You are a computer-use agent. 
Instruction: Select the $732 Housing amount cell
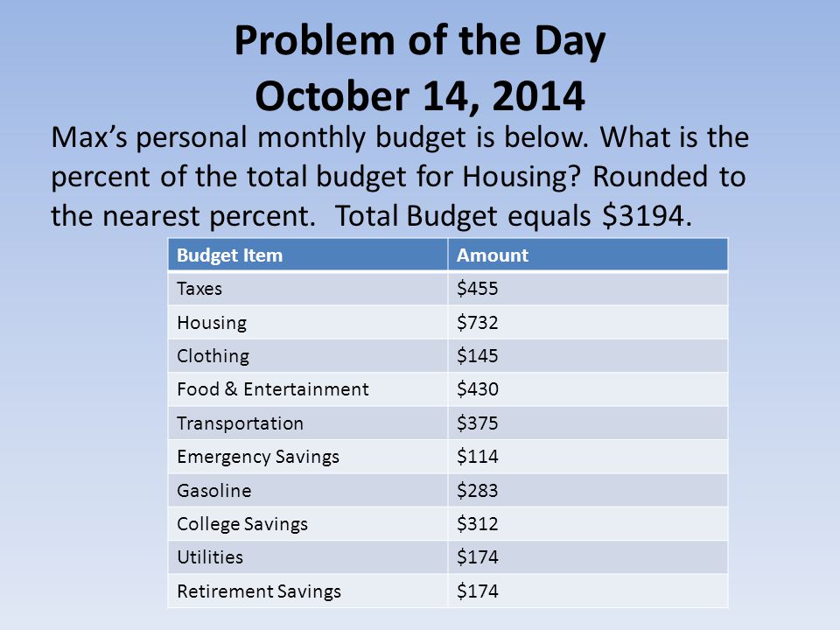pos(588,323)
